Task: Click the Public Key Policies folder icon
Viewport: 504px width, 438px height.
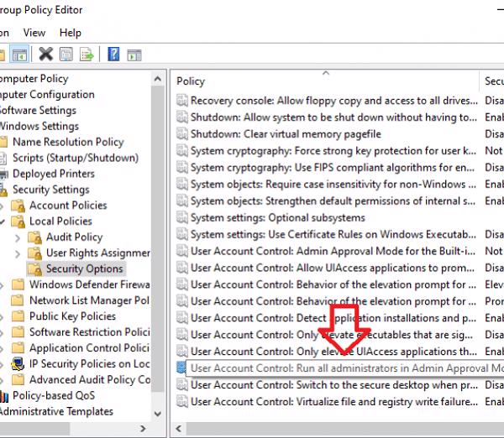Action: [18, 316]
